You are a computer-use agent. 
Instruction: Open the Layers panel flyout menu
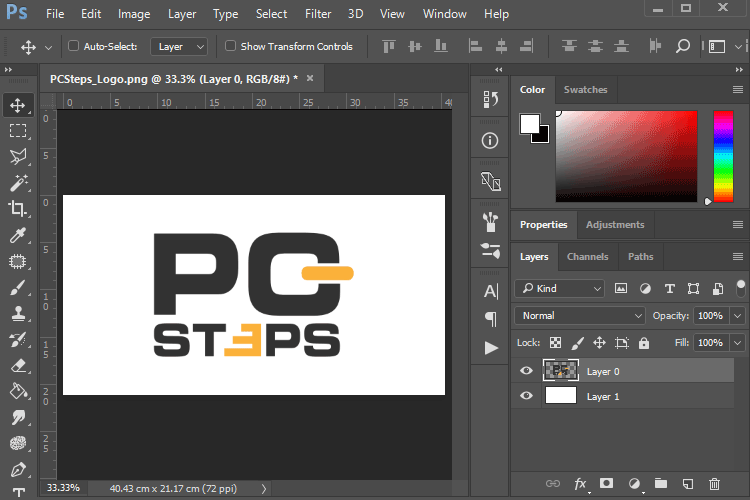point(738,257)
